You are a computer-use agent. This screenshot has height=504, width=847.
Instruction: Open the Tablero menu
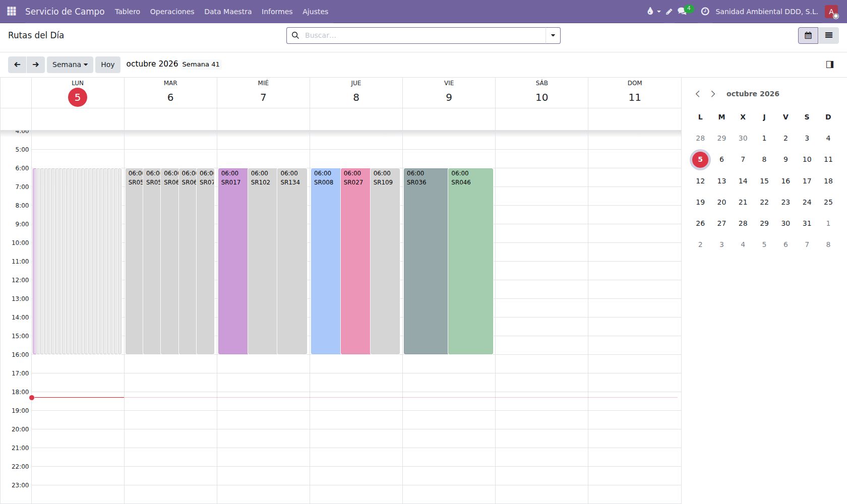pos(128,11)
